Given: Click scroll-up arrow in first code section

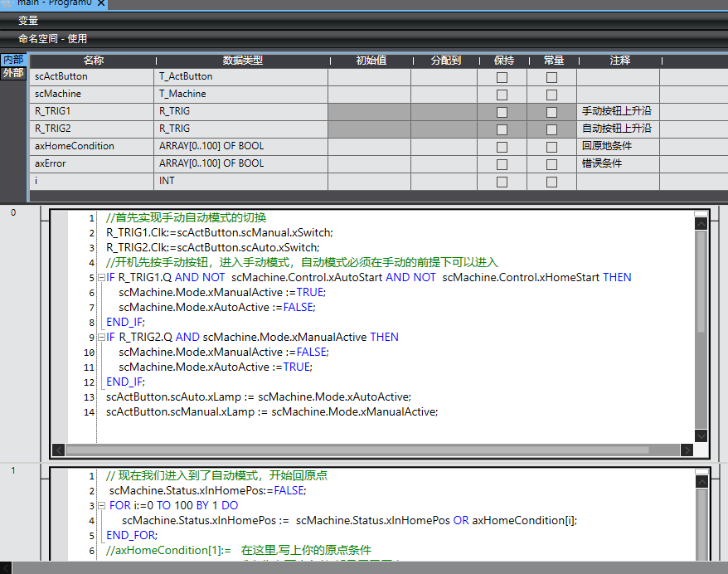Looking at the screenshot, I should (701, 223).
